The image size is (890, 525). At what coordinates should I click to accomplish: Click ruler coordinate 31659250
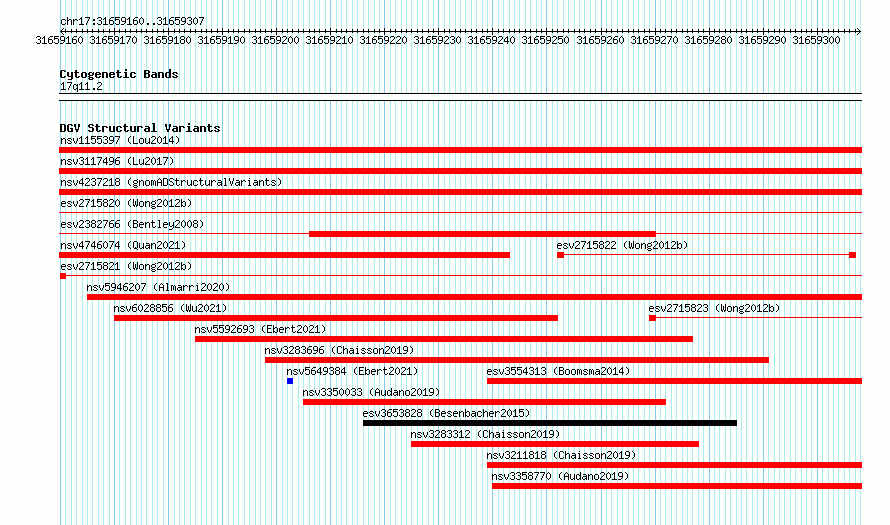coord(545,40)
